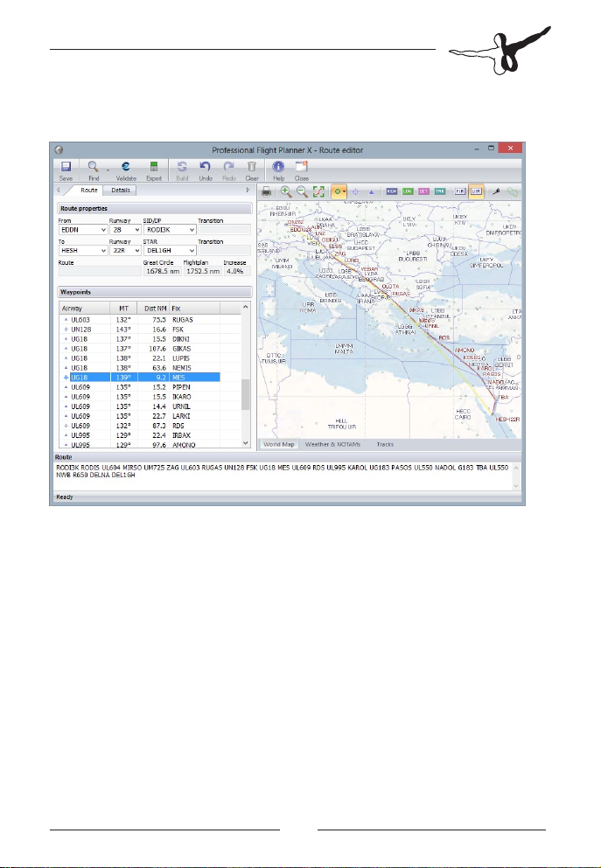Screen dimensions: 601x868
Task: Click the Undo arrow icon
Action: tap(205, 167)
